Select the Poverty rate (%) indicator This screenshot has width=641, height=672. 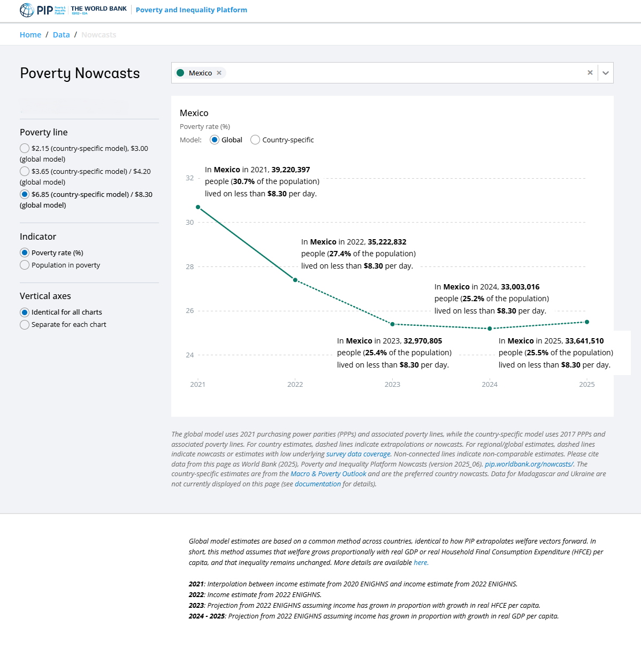[25, 253]
